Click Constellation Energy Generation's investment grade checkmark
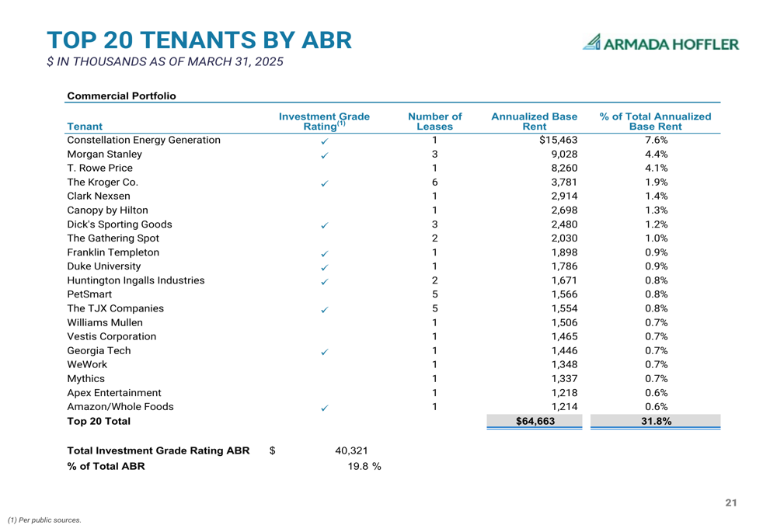The image size is (777, 532). pyautogui.click(x=325, y=141)
